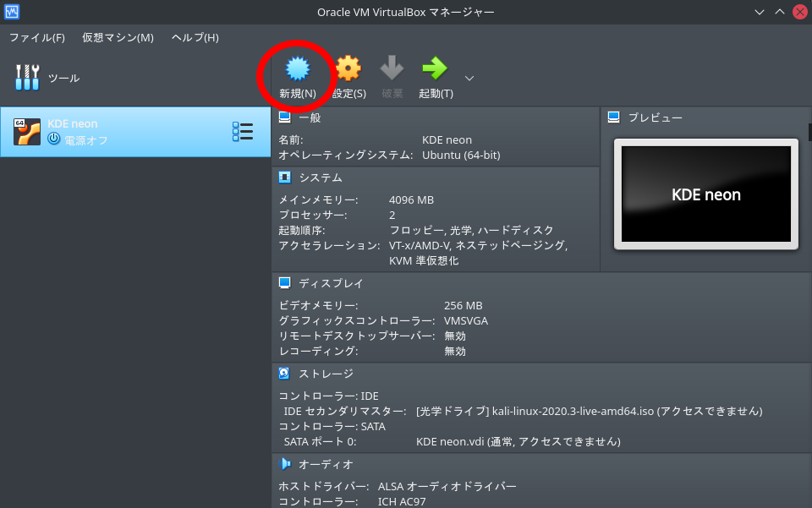Screen dimensions: 812x508
Task: Click the 名前 value KDE neon
Action: tap(447, 140)
